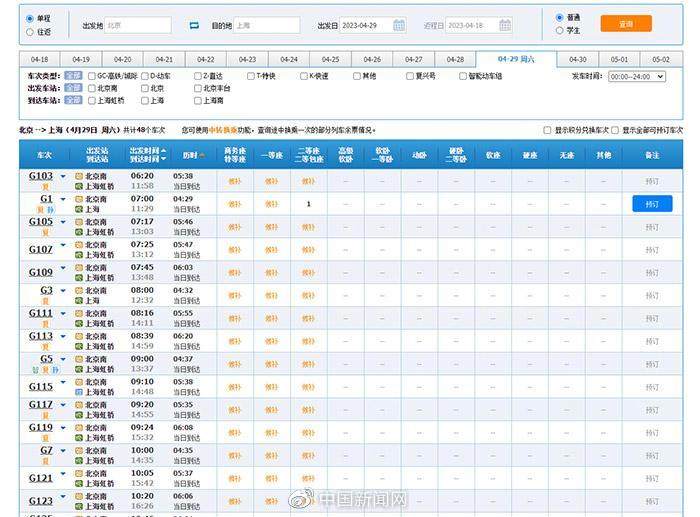Click the 静 quiet-car icon under G1

[x=52, y=210]
